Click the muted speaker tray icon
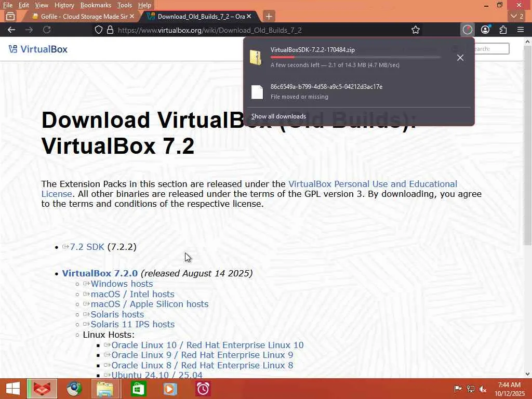Image resolution: width=532 pixels, height=399 pixels. click(x=483, y=389)
